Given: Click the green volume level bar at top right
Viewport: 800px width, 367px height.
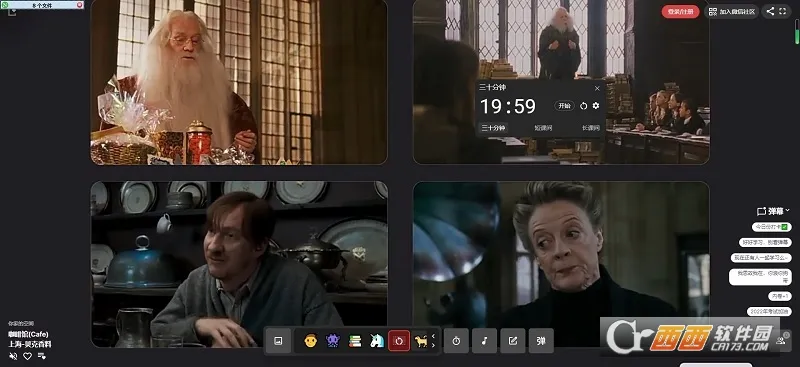Looking at the screenshot, I should pyautogui.click(x=797, y=32).
